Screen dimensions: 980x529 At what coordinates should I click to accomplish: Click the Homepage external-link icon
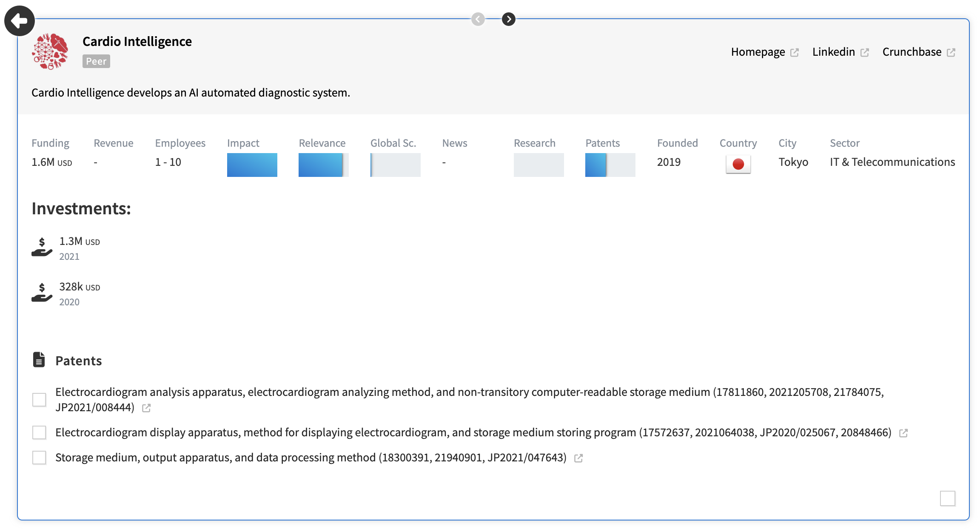click(795, 52)
